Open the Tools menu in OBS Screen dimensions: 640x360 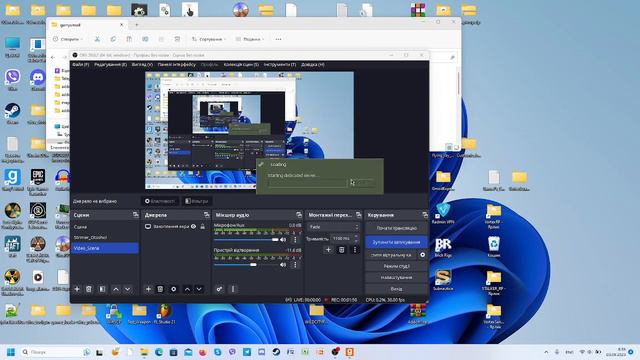tap(280, 64)
